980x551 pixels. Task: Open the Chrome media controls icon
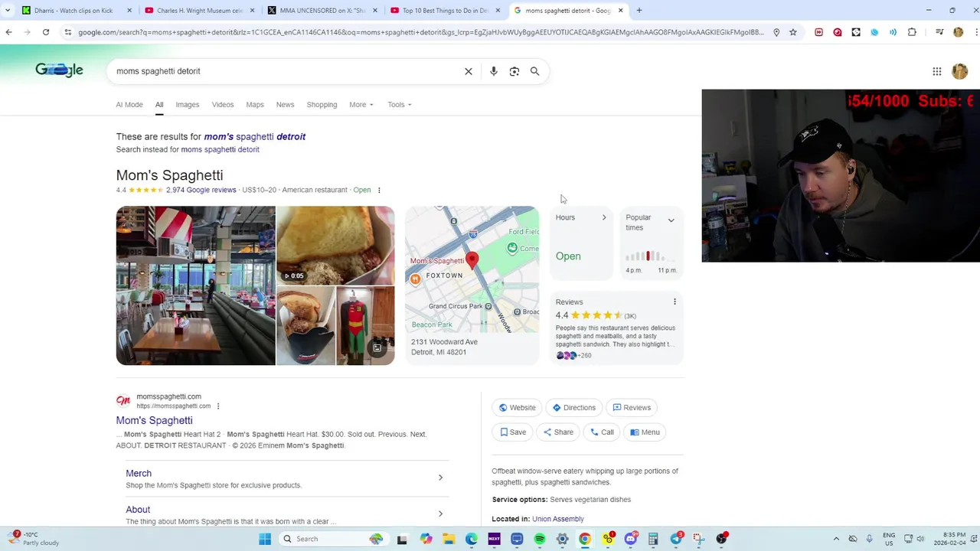(x=939, y=32)
